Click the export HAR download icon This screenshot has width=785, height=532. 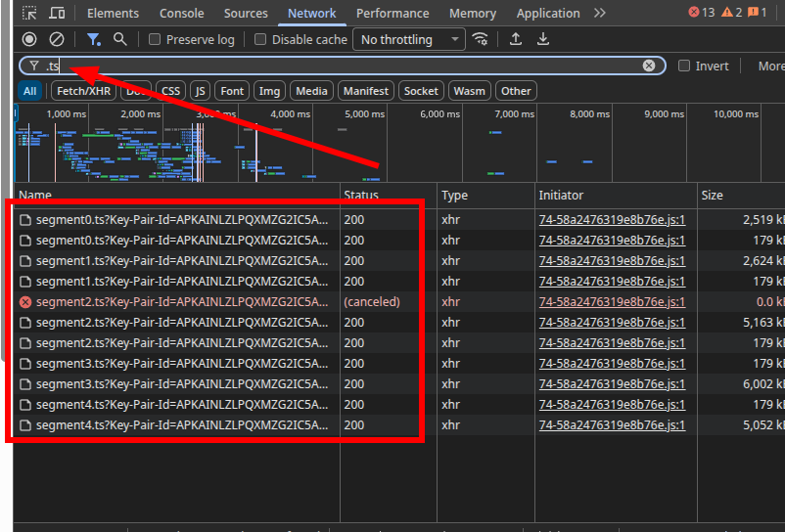[543, 39]
